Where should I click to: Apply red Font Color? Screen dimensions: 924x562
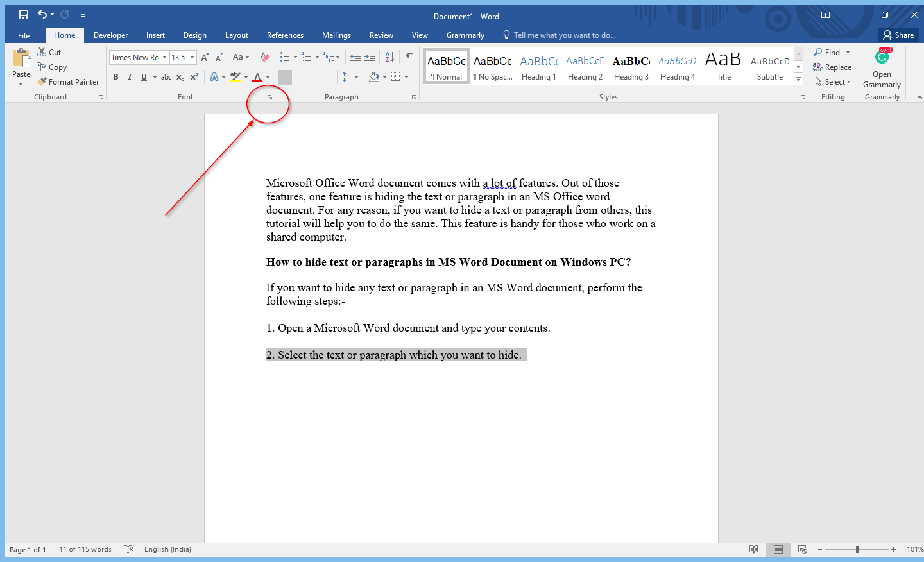click(x=257, y=77)
